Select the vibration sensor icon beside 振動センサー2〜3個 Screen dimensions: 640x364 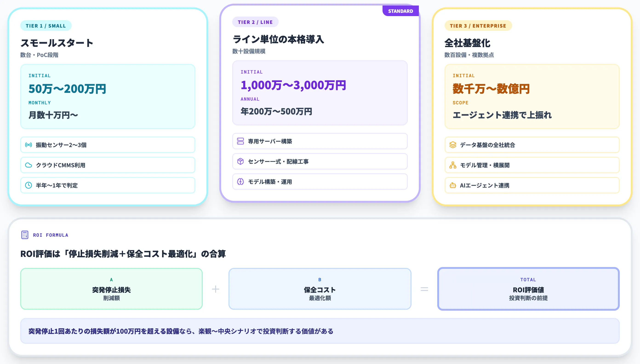(x=29, y=145)
